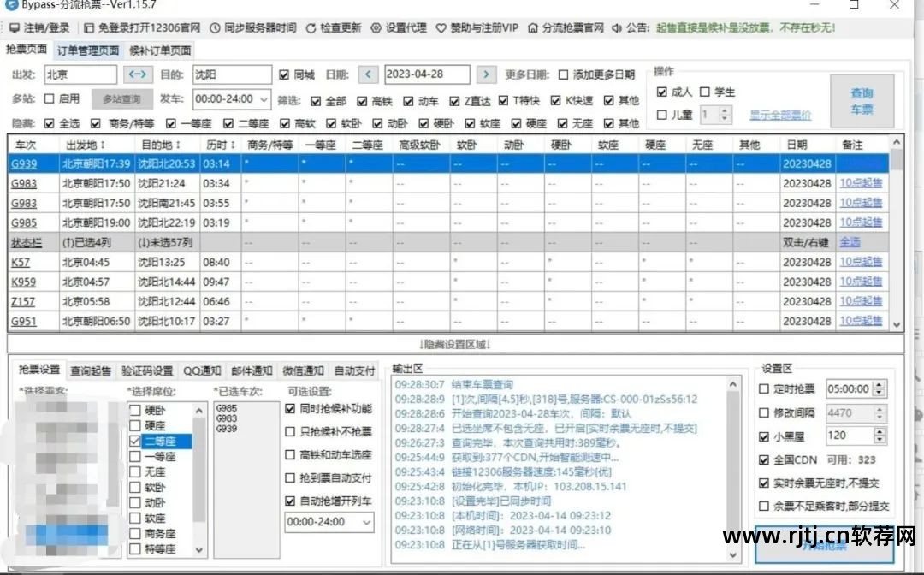Increase 小黑屋 value stepper
924x575 pixels.
(x=880, y=432)
